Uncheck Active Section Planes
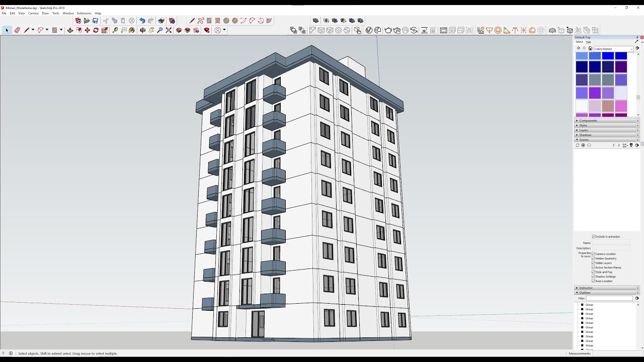Image resolution: width=644 pixels, height=362 pixels. point(594,267)
